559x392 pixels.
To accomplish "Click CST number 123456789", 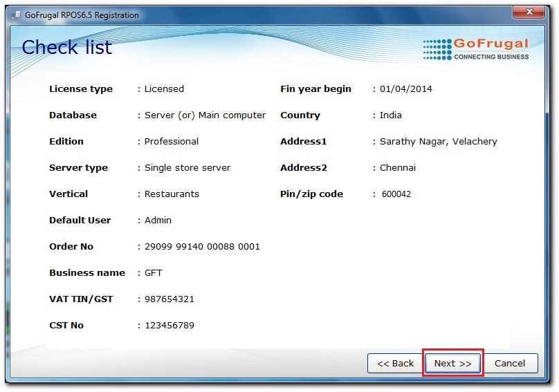I will (169, 326).
